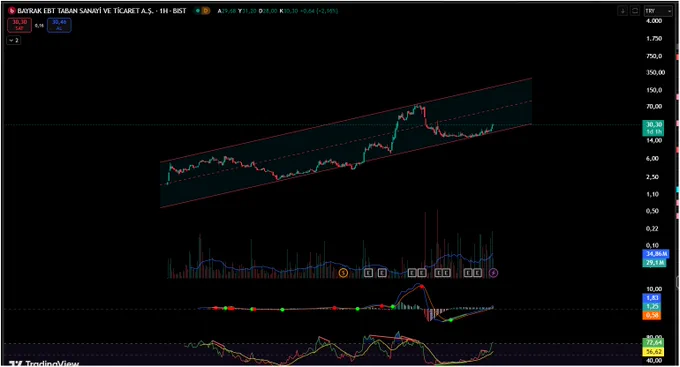
Task: Click the green 72,64 oscillator label
Action: pos(653,343)
